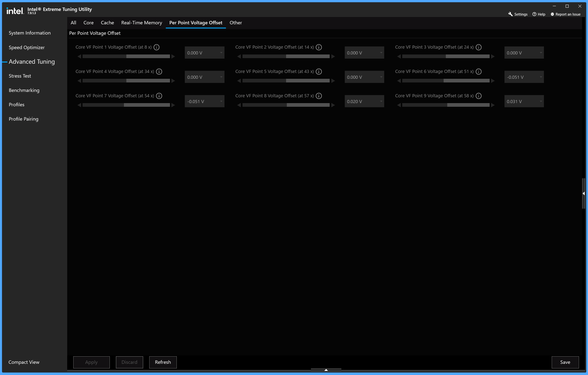
Task: Click the VF Point 9 voltage slider
Action: [x=446, y=105]
